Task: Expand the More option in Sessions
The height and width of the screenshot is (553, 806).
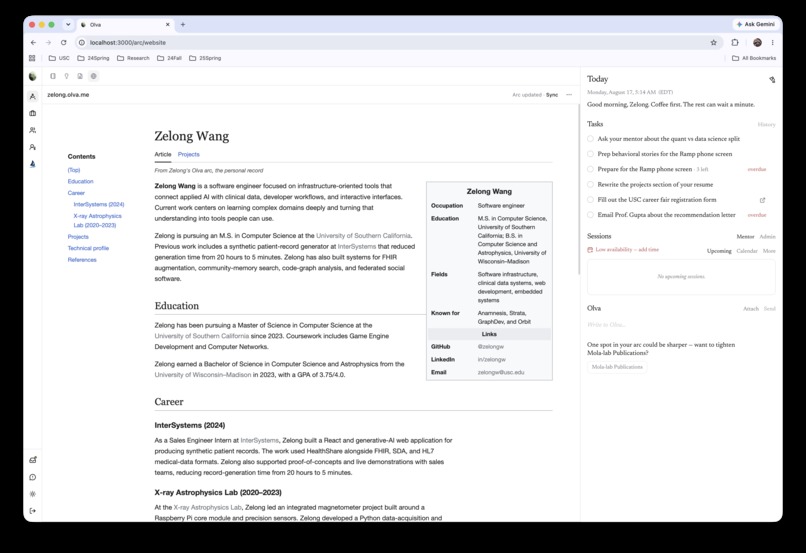Action: click(769, 251)
